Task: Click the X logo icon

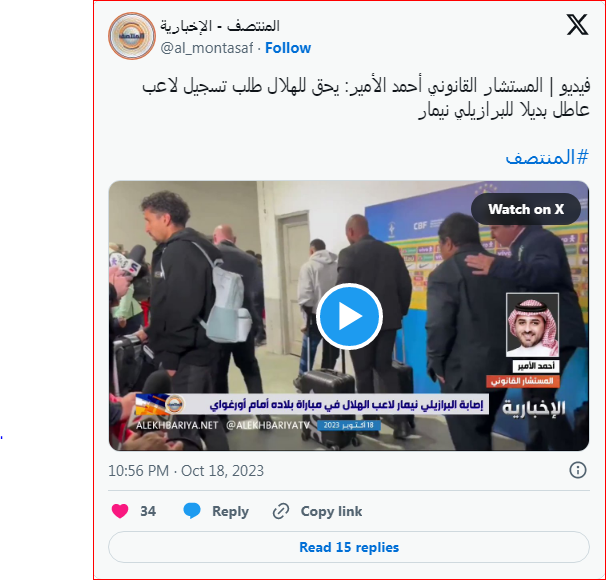Action: click(577, 25)
